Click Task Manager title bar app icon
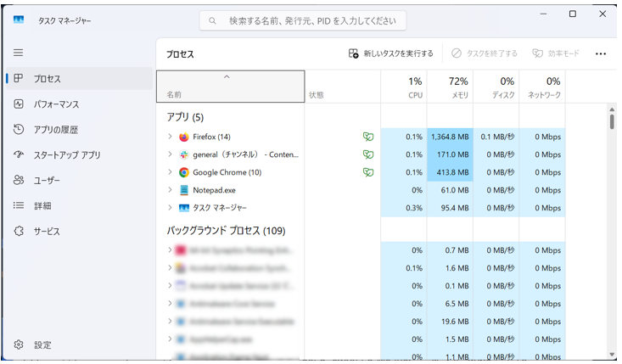The width and height of the screenshot is (622, 364). click(19, 20)
